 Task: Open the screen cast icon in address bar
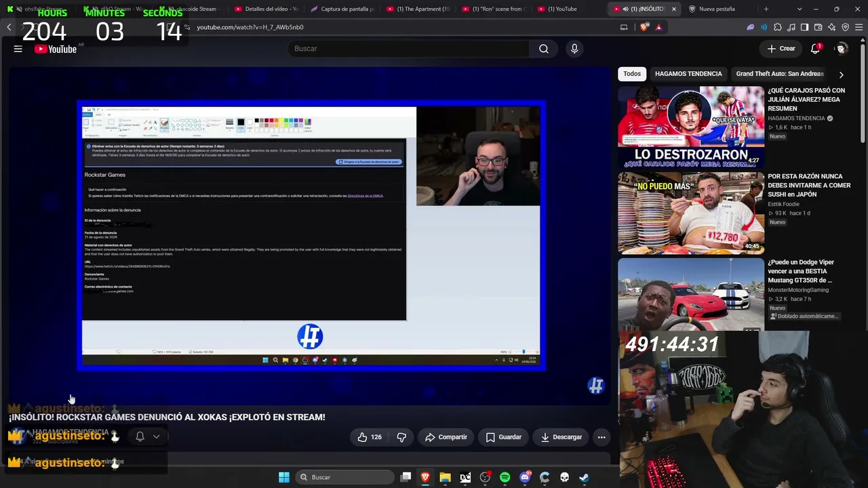pyautogui.click(x=624, y=27)
